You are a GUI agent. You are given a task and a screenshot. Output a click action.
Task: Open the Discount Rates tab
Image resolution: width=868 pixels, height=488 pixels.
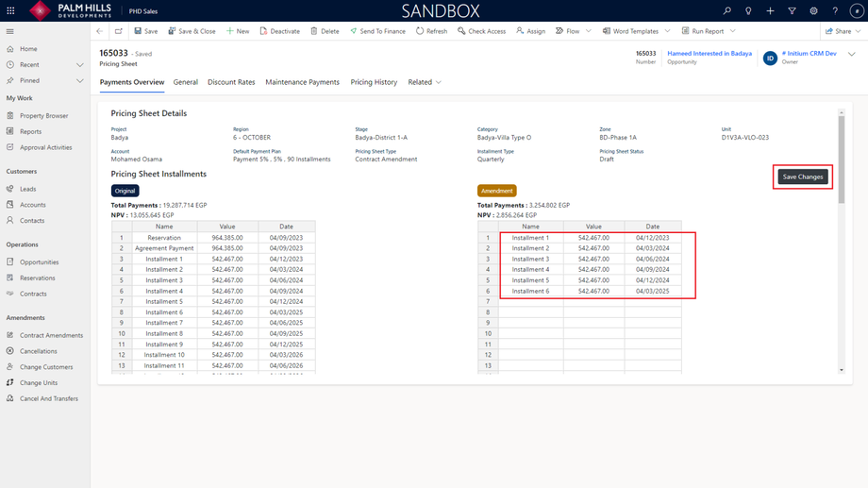(231, 82)
